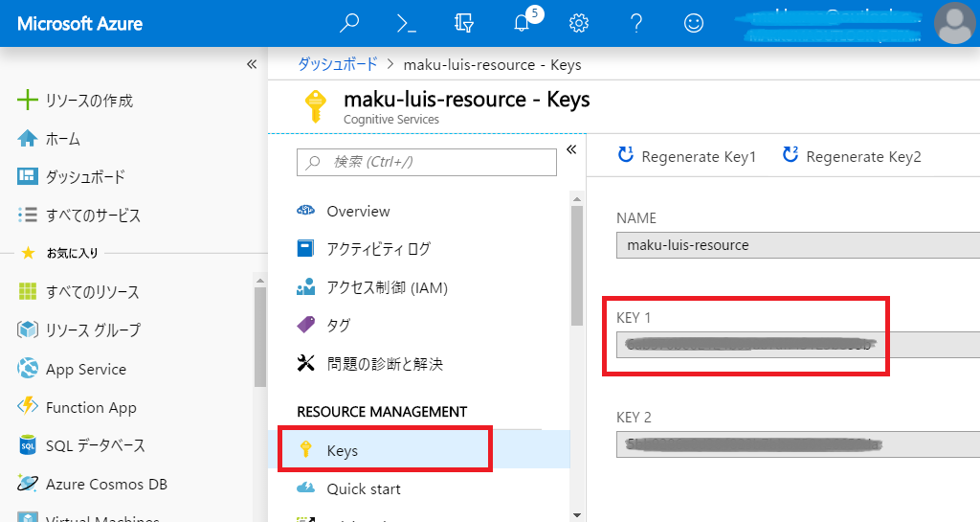Click the Quick start cloud icon
The height and width of the screenshot is (522, 980).
(x=305, y=488)
